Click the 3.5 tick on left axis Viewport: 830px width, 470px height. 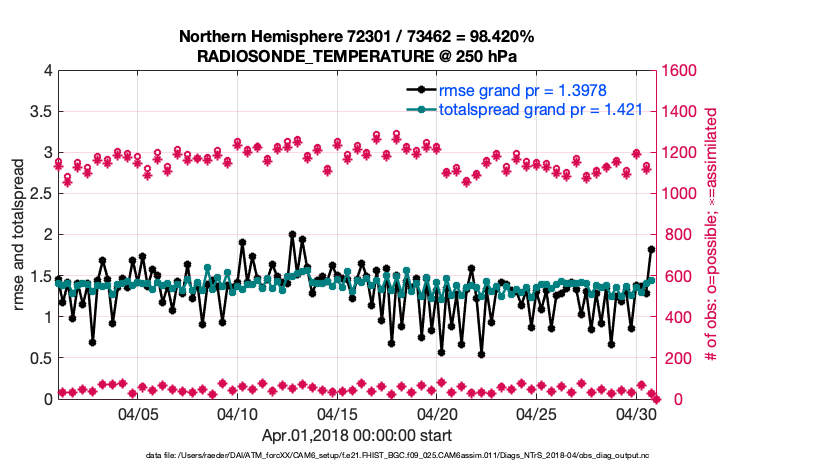(40, 112)
